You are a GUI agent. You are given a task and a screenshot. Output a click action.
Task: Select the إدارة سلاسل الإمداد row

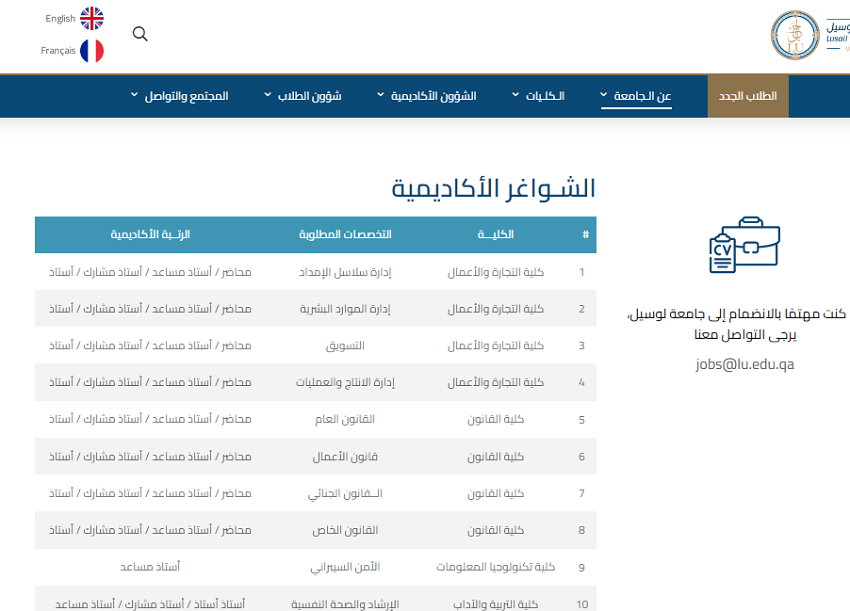click(345, 272)
